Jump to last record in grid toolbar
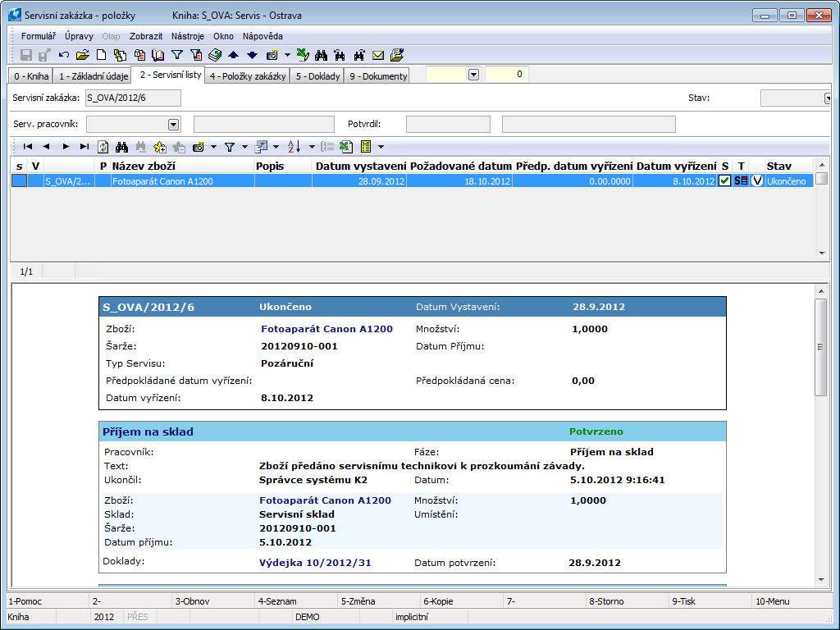This screenshot has height=630, width=840. pyautogui.click(x=84, y=147)
